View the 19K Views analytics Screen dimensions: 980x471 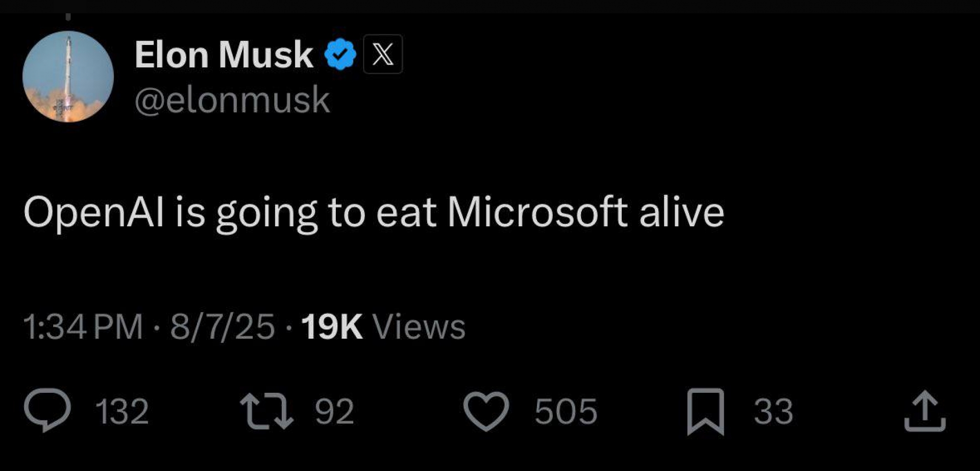(383, 326)
